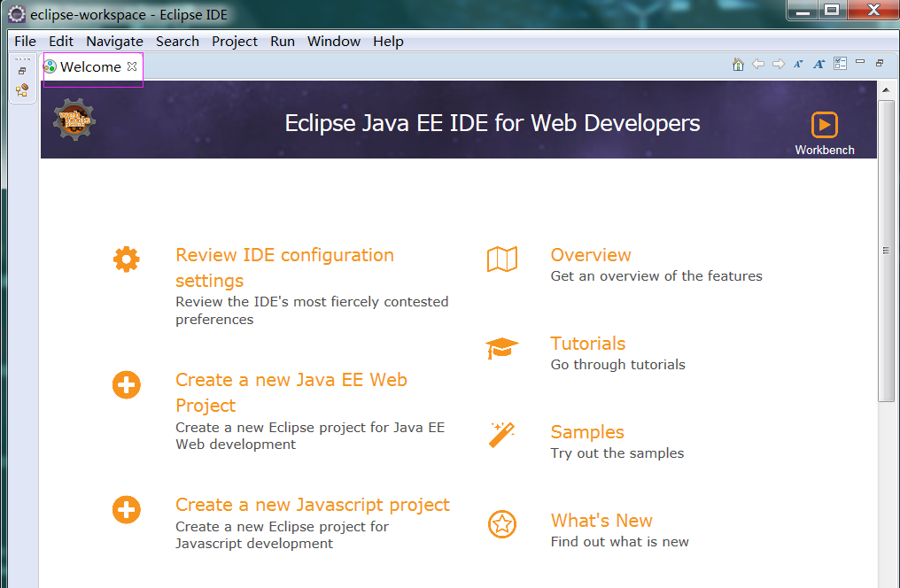Screen dimensions: 900x588
Task: Open the Window menu
Action: (x=333, y=41)
